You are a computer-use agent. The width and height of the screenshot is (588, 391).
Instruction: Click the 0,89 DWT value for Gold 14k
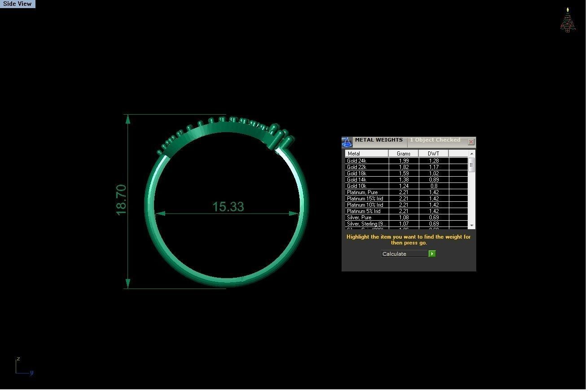(x=434, y=180)
